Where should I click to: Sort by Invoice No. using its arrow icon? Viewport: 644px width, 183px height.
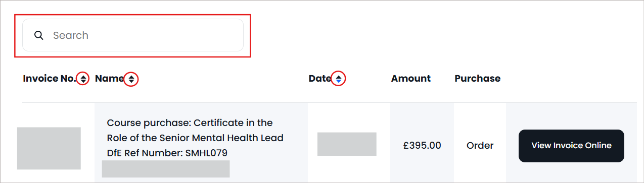tap(83, 79)
